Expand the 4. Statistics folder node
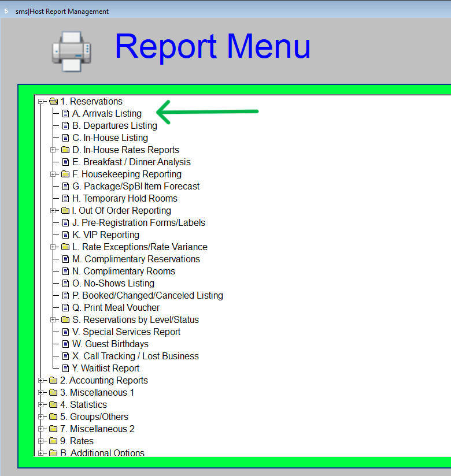 (41, 405)
